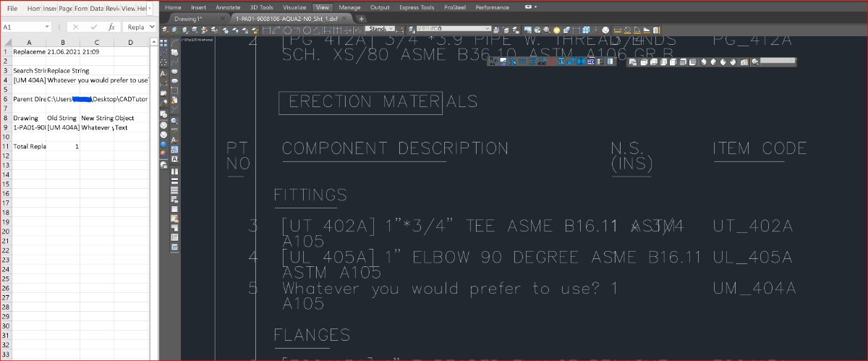This screenshot has width=868, height=361.
Task: Click the FITTINGS heading in the drawing
Action: coord(310,195)
